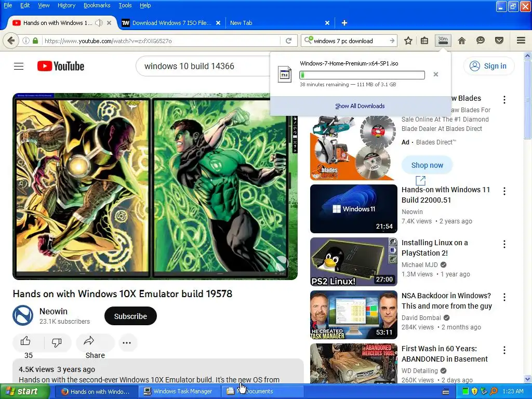Go back with the browser back arrow

(11, 41)
